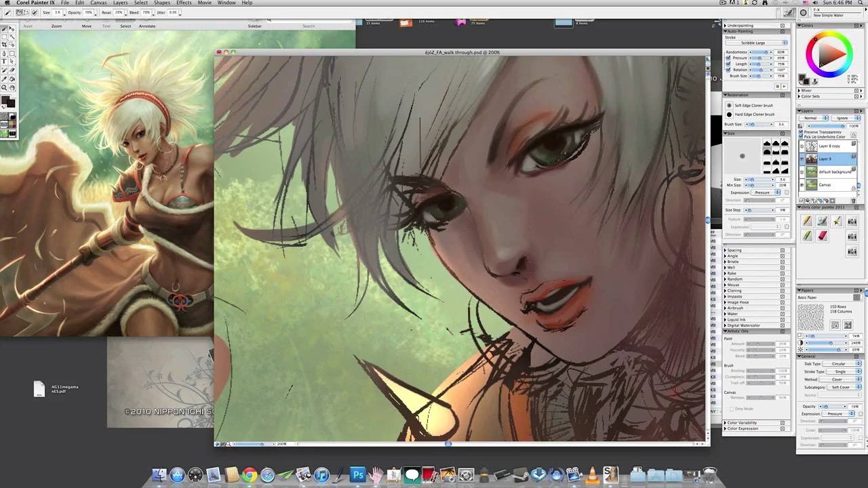Viewport: 868px width, 488px height.
Task: Toggle the Rotation checkbox in Auto-Painting
Action: click(x=728, y=70)
